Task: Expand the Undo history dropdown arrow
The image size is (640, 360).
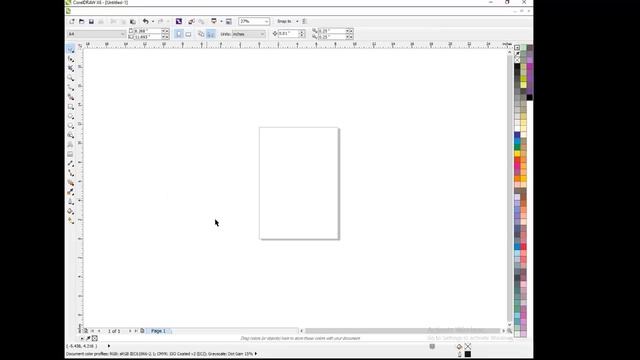Action: click(153, 21)
